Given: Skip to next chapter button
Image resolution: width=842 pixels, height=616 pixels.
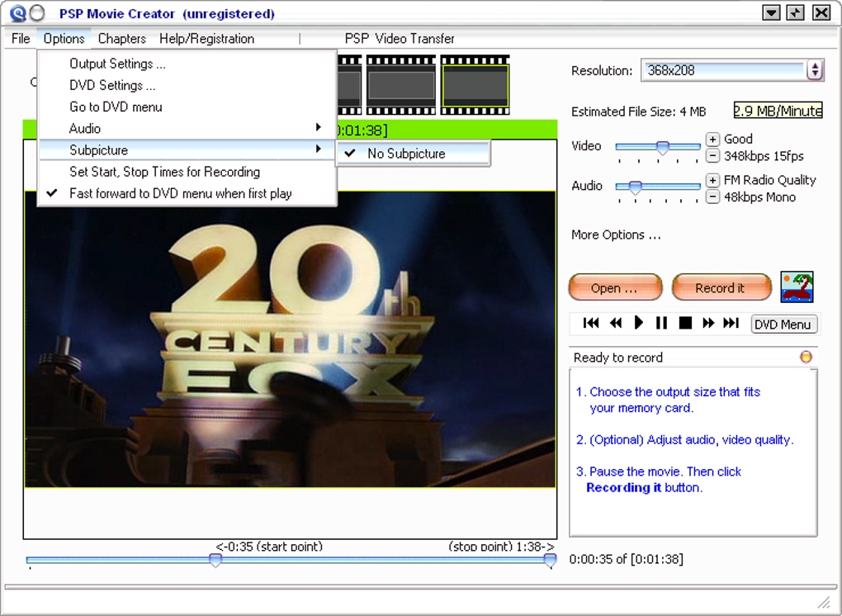Looking at the screenshot, I should coord(731,323).
